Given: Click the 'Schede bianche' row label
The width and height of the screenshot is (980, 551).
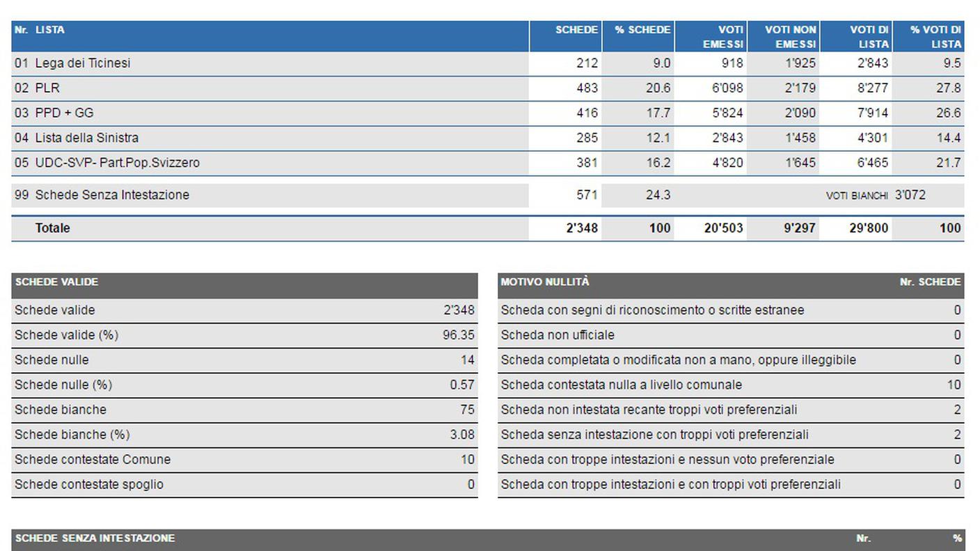Looking at the screenshot, I should [61, 410].
